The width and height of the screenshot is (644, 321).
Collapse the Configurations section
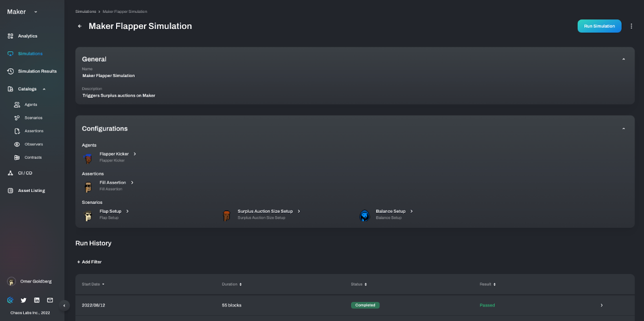[623, 128]
